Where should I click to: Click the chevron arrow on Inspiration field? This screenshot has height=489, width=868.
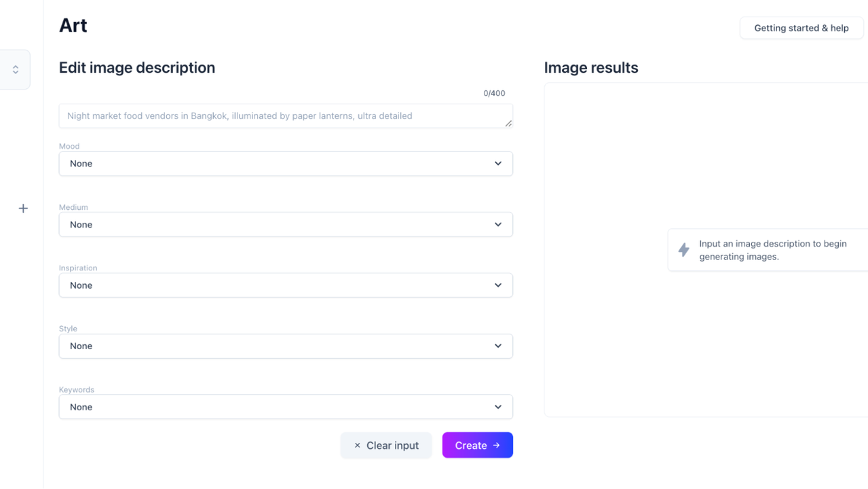(x=498, y=285)
